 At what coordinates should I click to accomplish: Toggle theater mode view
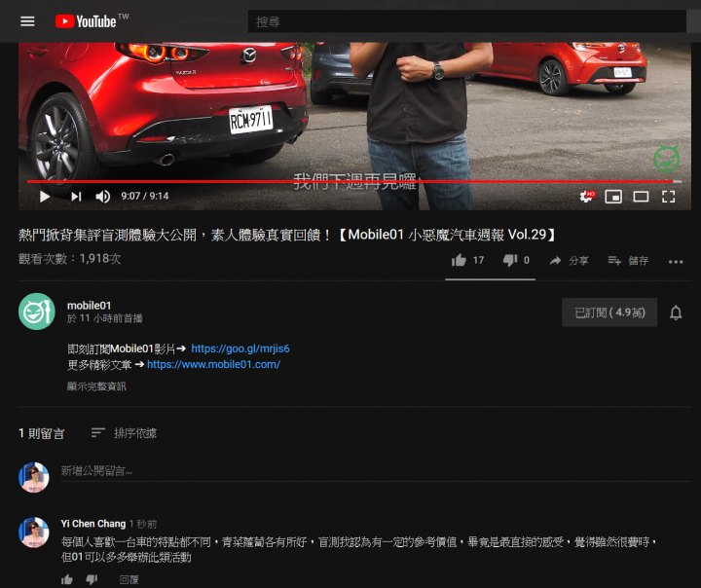click(x=641, y=197)
